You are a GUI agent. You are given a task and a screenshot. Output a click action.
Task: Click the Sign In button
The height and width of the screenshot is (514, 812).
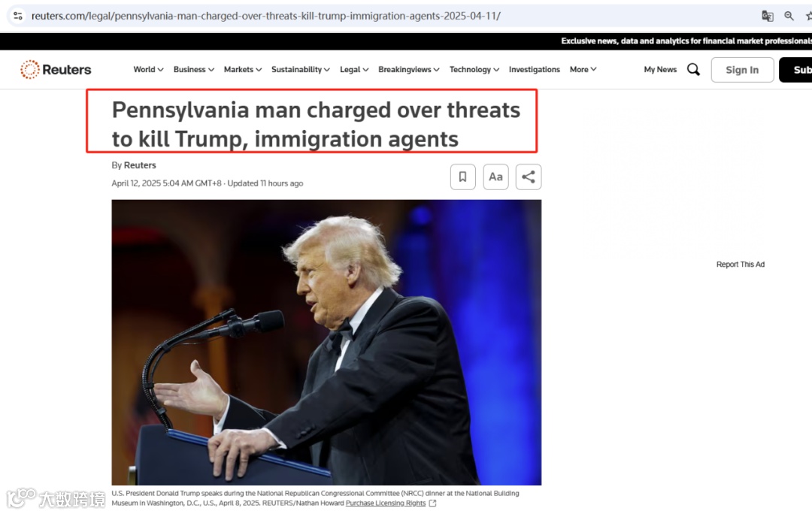coord(742,70)
